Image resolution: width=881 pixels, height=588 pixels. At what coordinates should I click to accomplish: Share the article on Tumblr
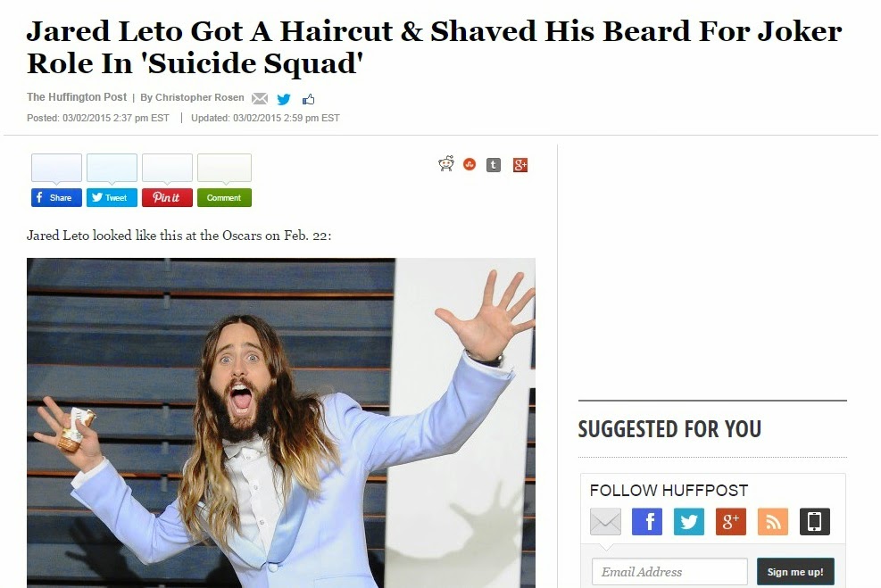494,164
